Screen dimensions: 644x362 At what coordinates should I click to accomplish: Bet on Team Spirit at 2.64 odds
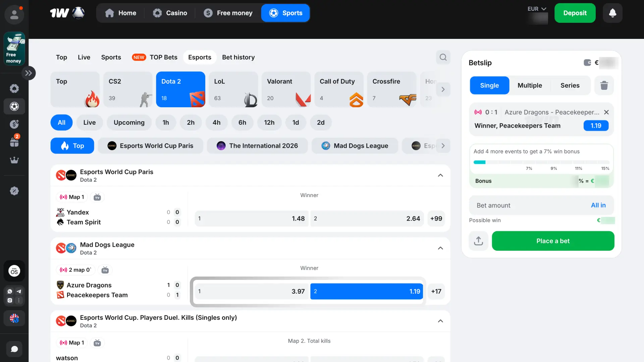pyautogui.click(x=367, y=219)
